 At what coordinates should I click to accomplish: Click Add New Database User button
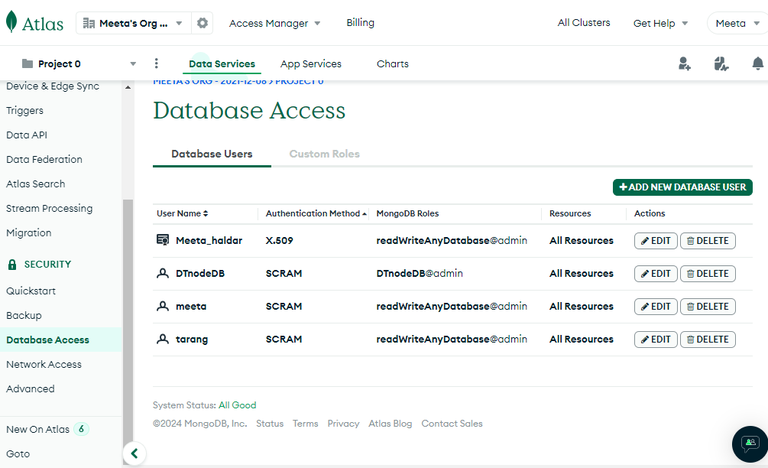(x=682, y=187)
